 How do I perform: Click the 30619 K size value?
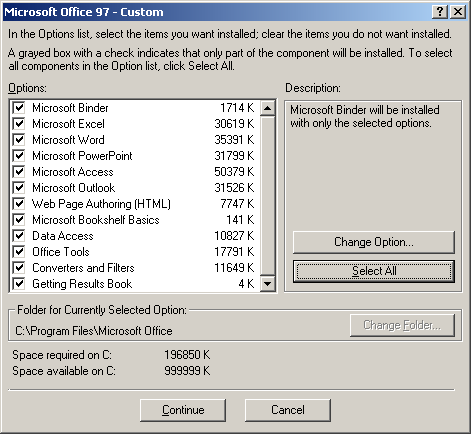pos(234,124)
